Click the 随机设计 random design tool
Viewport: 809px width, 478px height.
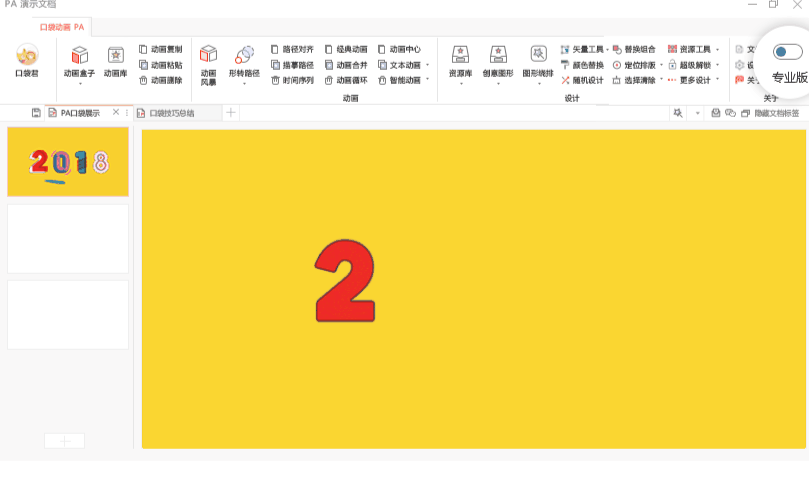(x=582, y=80)
